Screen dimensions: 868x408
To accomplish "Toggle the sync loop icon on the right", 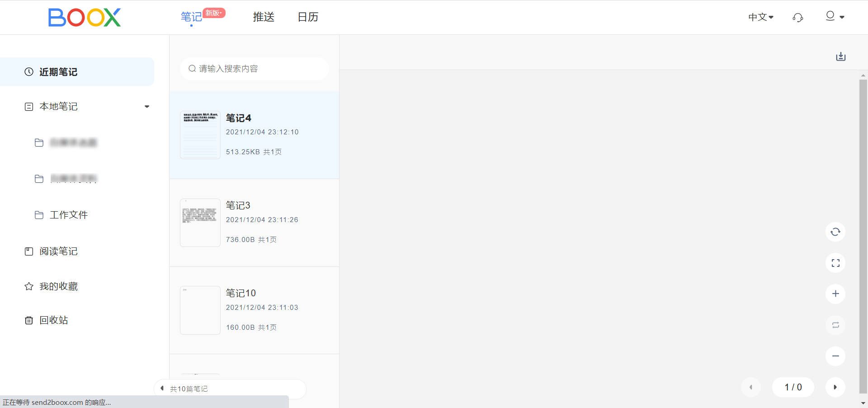I will 835,325.
